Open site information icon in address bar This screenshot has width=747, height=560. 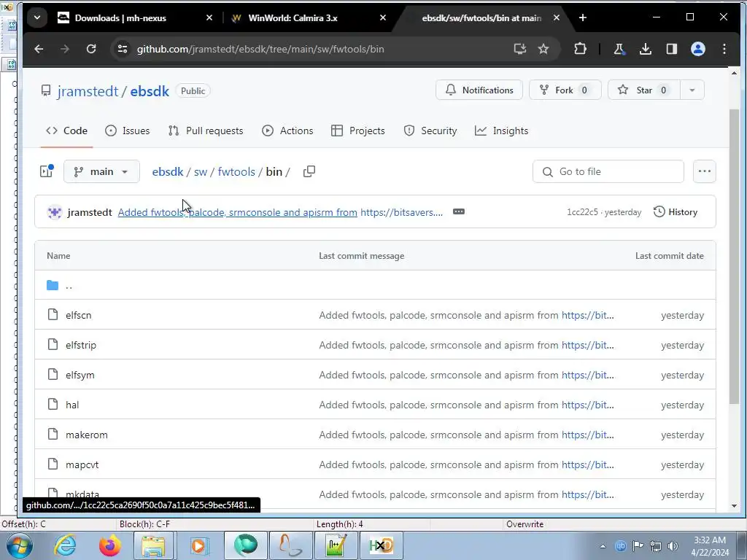coord(123,49)
